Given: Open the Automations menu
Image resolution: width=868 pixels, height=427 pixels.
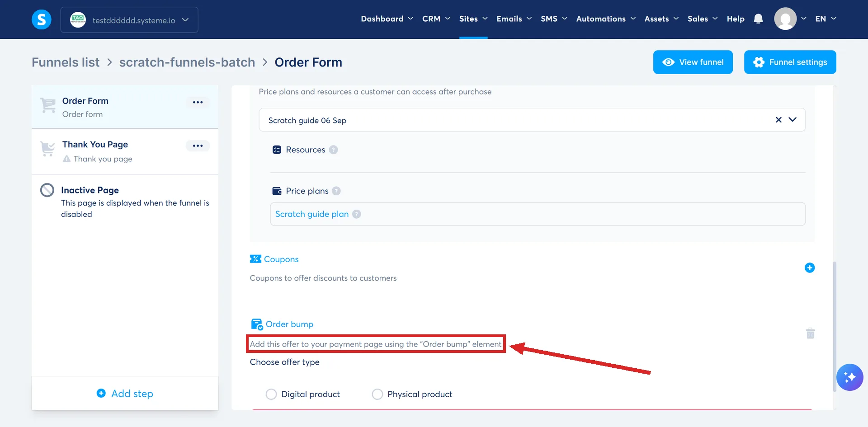Looking at the screenshot, I should (606, 19).
